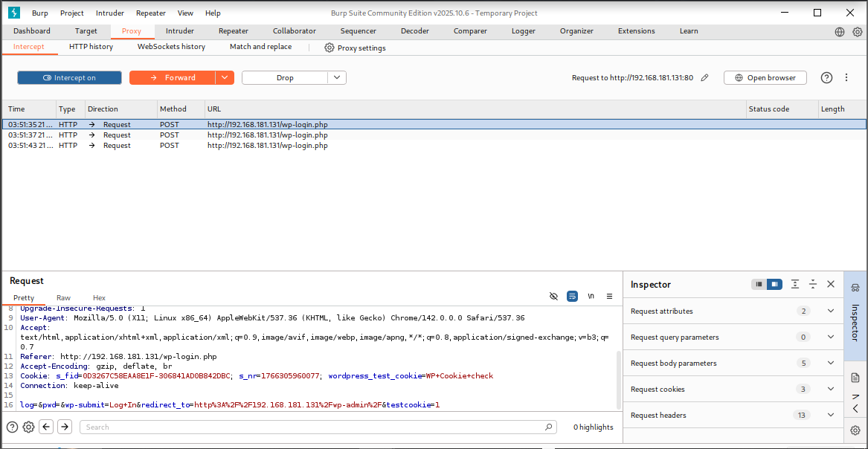Toggle the \n newline character display

[x=591, y=296]
